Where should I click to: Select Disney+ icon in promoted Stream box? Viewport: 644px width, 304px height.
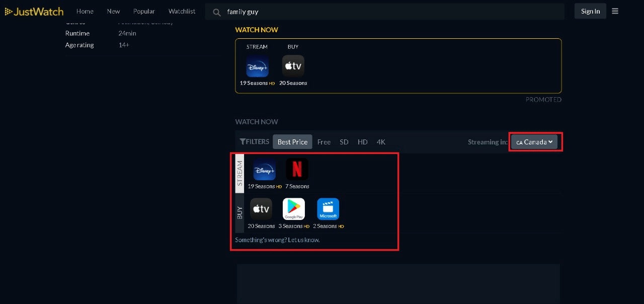pyautogui.click(x=257, y=66)
